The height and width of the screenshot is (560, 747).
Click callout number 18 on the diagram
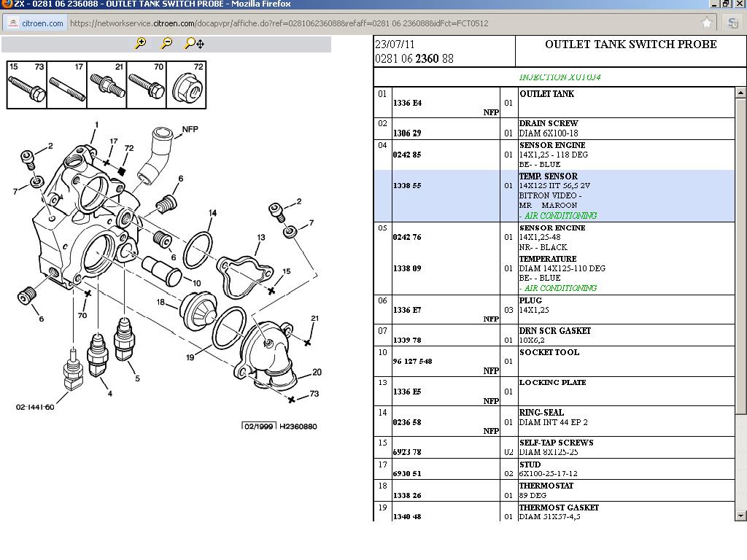click(x=160, y=302)
